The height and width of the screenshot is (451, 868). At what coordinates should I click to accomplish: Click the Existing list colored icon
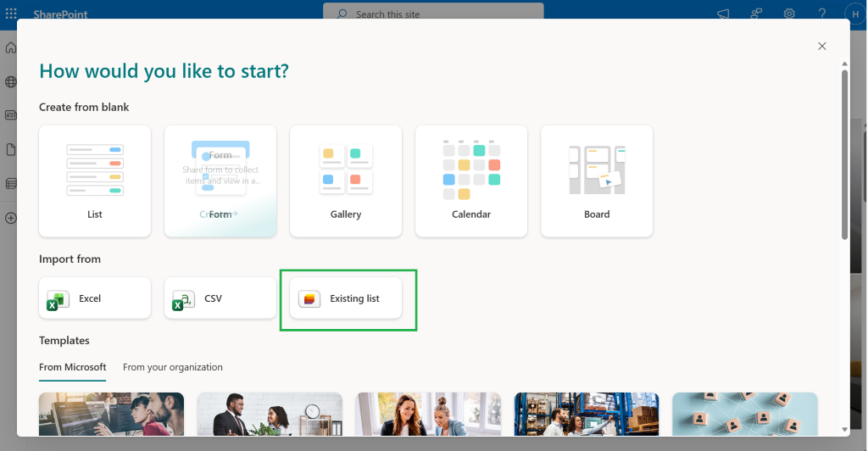click(309, 298)
